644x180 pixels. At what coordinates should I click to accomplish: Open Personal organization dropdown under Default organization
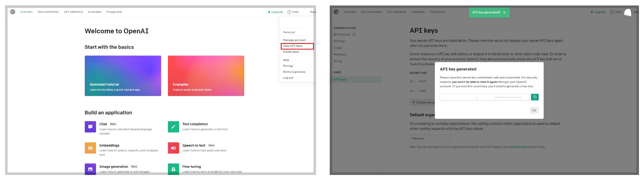pyautogui.click(x=430, y=138)
